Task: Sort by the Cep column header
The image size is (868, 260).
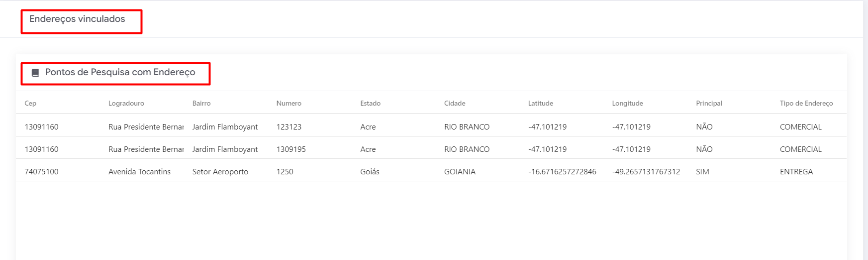Action: [30, 103]
